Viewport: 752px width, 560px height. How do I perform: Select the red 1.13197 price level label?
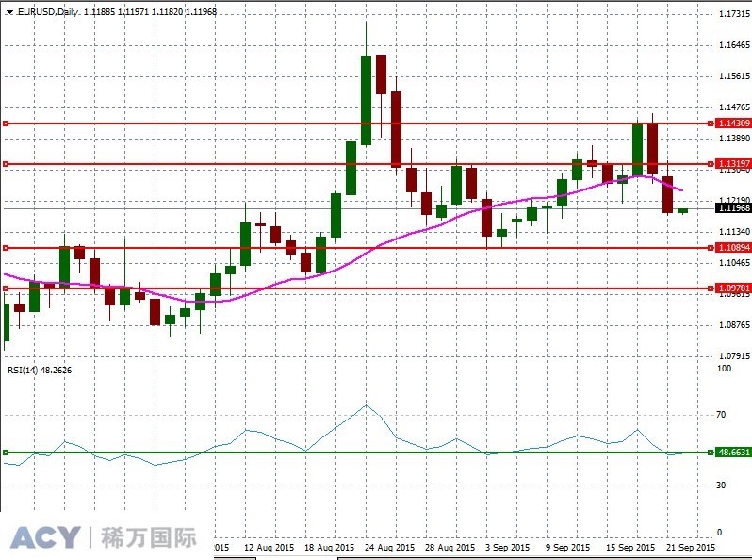click(x=733, y=164)
